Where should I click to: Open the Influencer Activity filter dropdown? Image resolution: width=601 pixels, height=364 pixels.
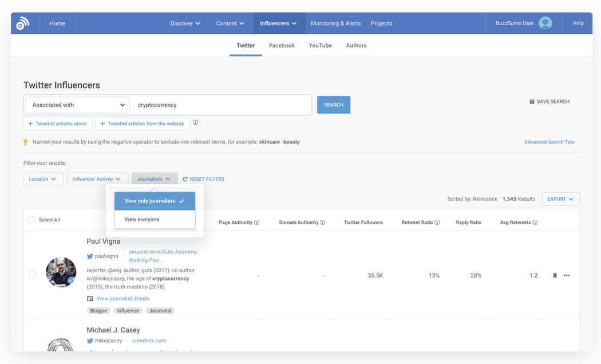tap(97, 179)
